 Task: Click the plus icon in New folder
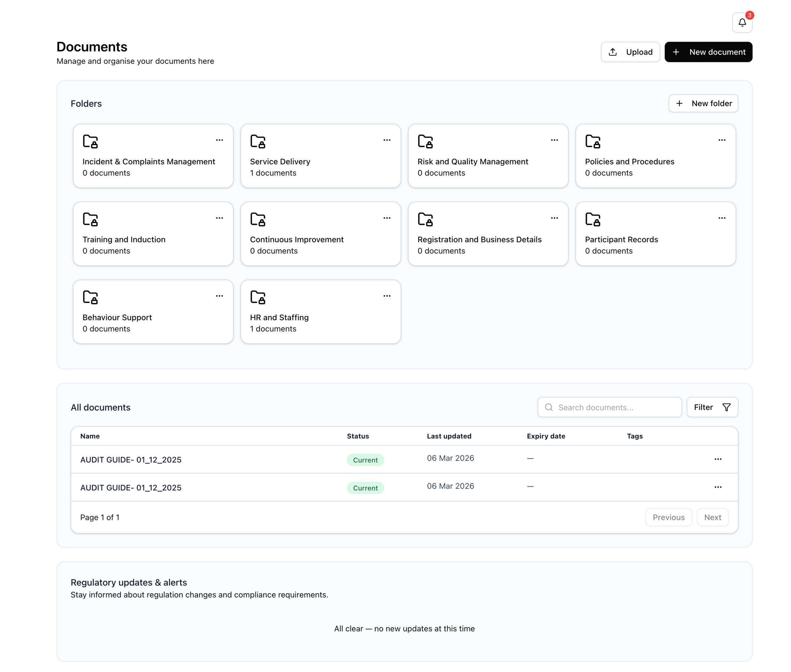(679, 103)
